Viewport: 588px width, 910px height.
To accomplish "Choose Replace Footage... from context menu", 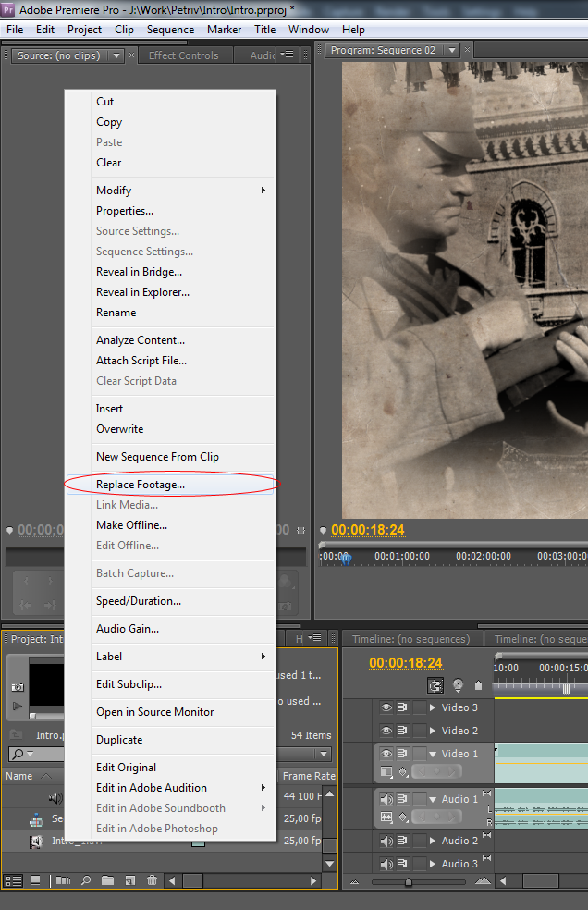I will (171, 485).
